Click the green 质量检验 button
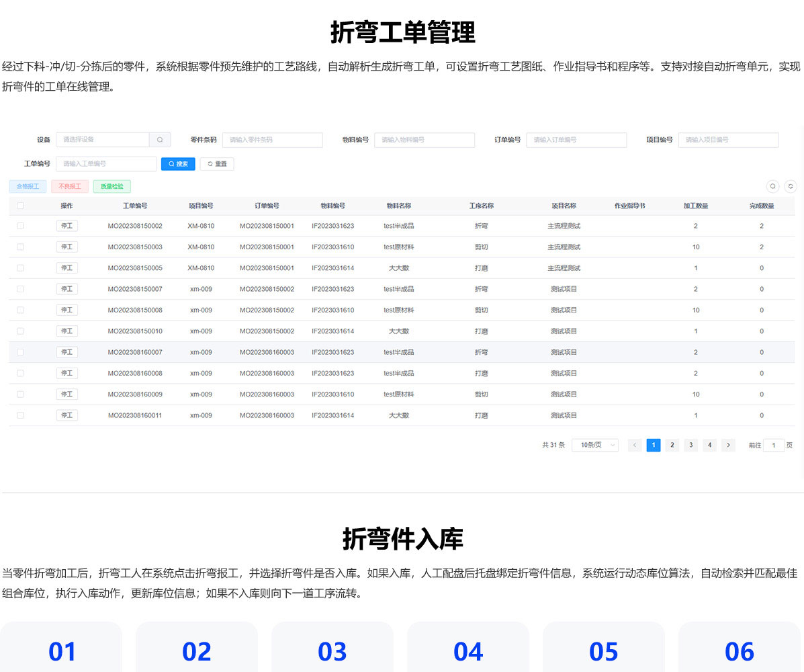This screenshot has width=804, height=672. [111, 186]
